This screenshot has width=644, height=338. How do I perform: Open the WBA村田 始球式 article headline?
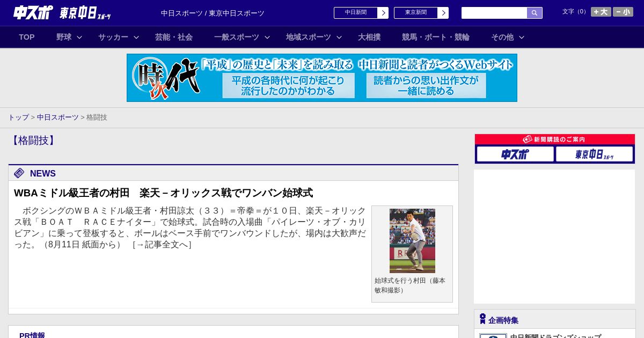click(x=163, y=193)
